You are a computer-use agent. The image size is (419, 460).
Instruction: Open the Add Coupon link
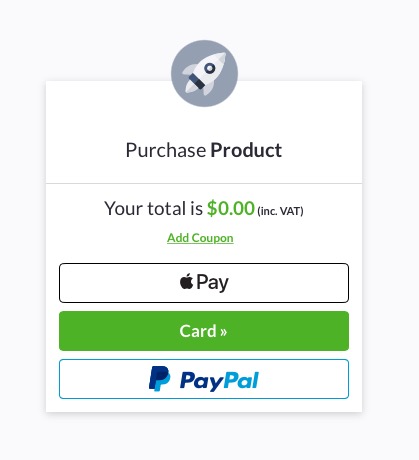click(x=200, y=238)
